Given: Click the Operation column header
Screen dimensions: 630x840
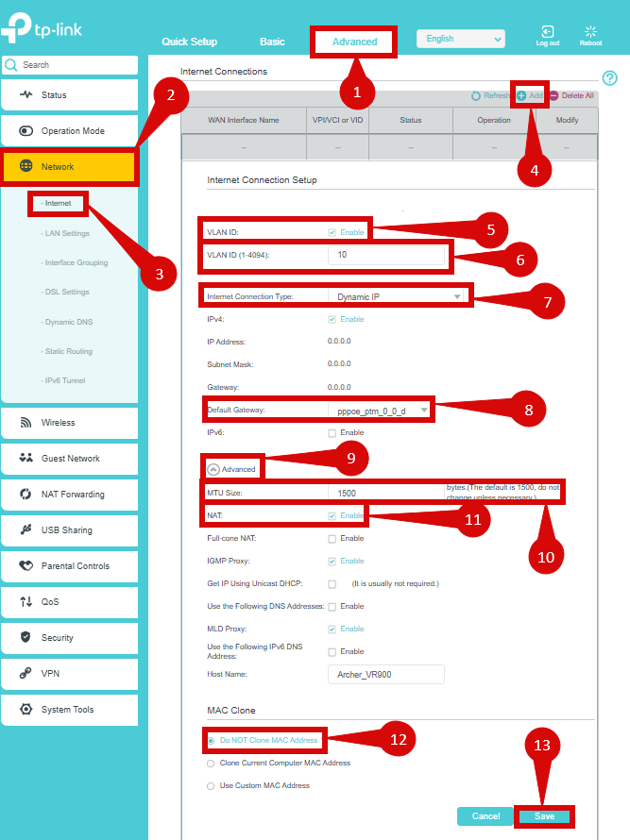Looking at the screenshot, I should [x=494, y=120].
